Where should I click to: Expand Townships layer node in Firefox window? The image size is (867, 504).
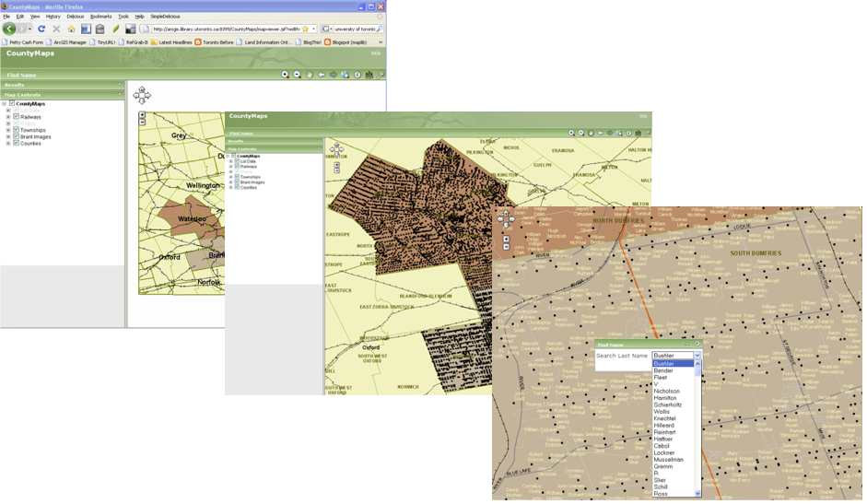pos(8,130)
